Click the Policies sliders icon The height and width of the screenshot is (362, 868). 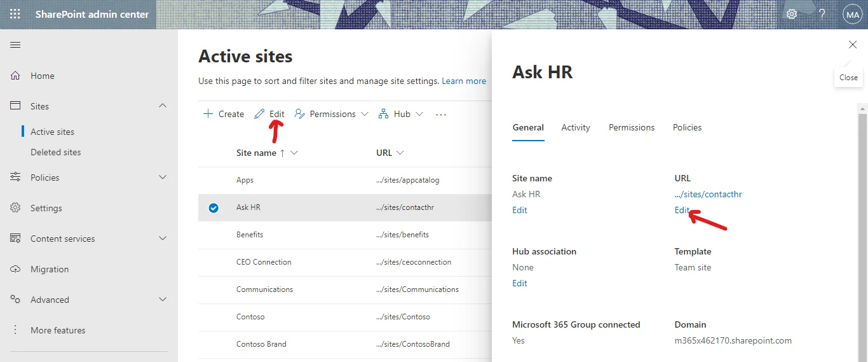(15, 178)
